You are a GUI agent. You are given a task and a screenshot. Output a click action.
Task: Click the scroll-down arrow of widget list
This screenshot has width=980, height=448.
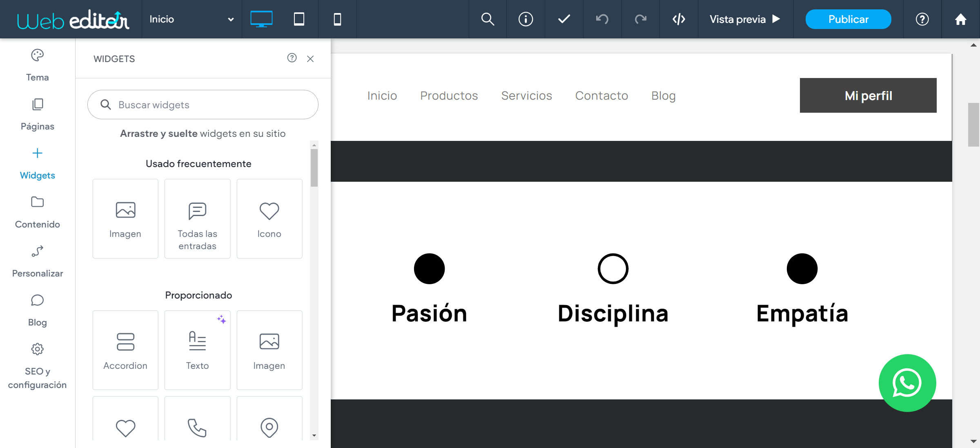[314, 435]
